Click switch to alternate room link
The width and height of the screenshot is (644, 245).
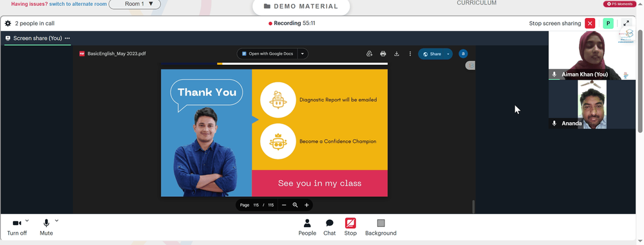coord(78,4)
